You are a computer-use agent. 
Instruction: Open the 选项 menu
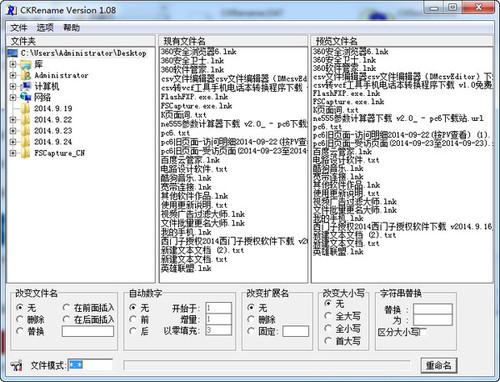(45, 27)
